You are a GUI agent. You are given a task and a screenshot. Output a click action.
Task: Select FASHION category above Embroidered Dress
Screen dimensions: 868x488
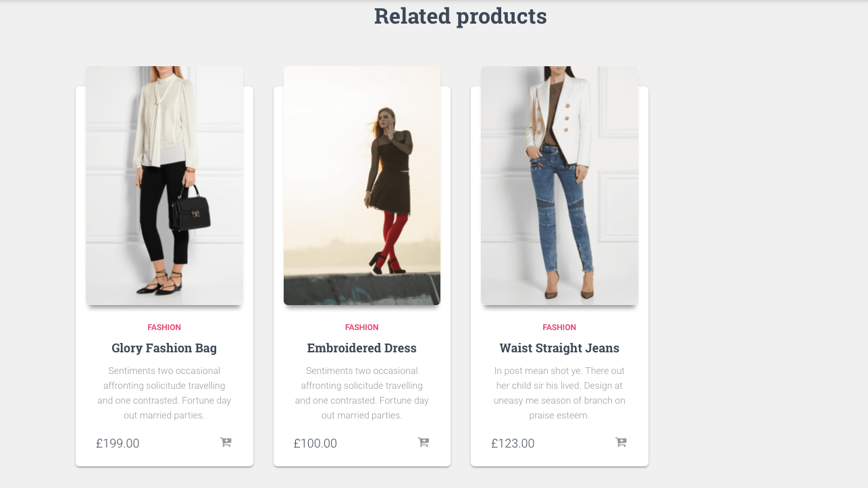click(x=362, y=327)
